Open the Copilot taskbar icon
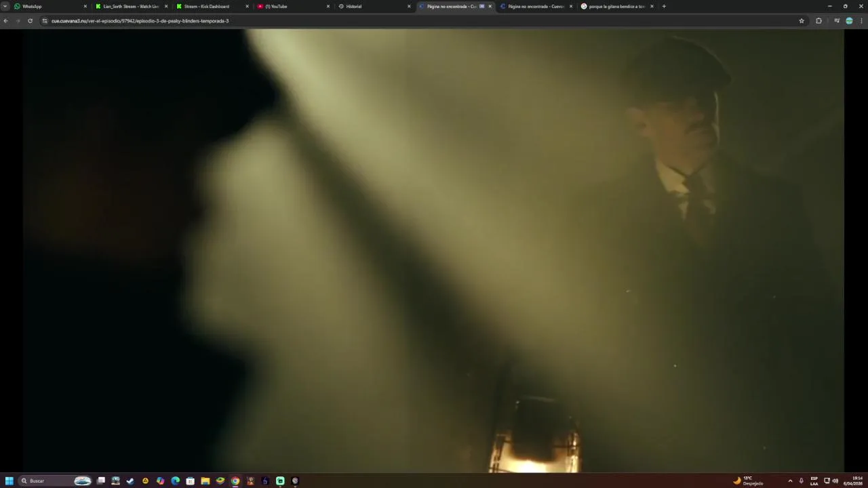The width and height of the screenshot is (868, 488). point(160,481)
